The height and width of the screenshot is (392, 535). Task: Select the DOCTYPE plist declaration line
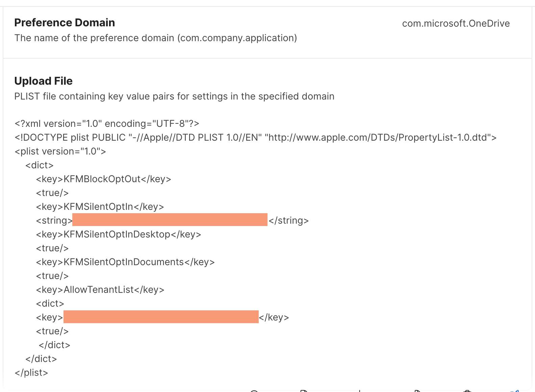tap(255, 137)
